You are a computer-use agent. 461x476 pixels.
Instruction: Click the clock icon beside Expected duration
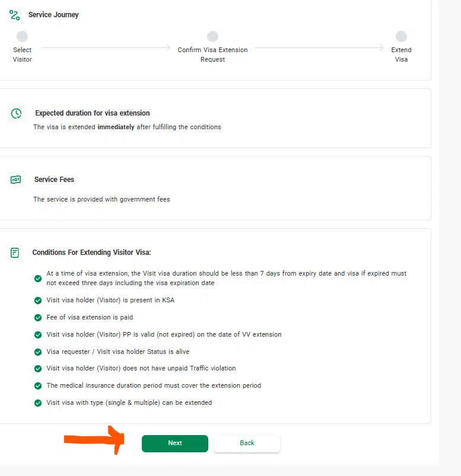16,113
